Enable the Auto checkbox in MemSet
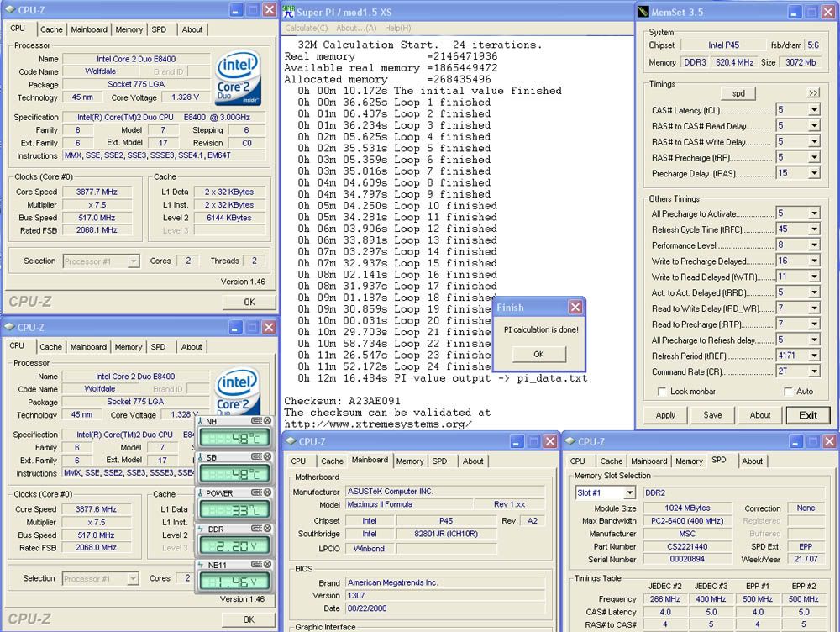This screenshot has width=840, height=632. tap(789, 392)
